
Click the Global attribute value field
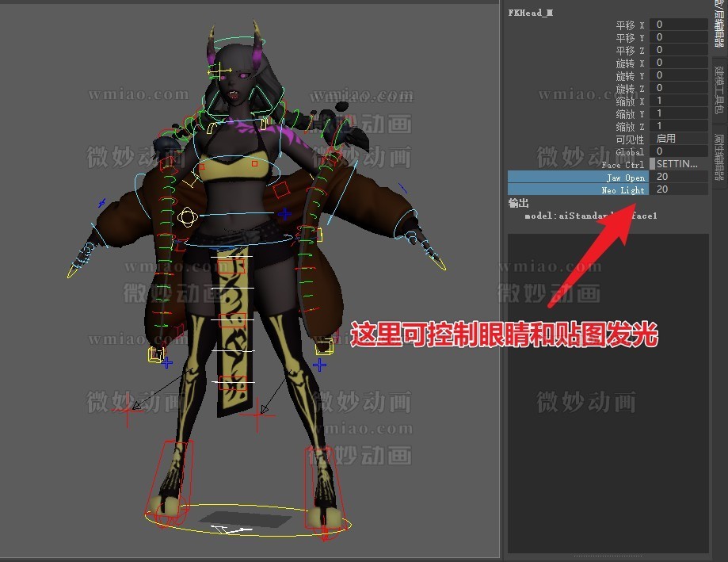click(x=679, y=151)
